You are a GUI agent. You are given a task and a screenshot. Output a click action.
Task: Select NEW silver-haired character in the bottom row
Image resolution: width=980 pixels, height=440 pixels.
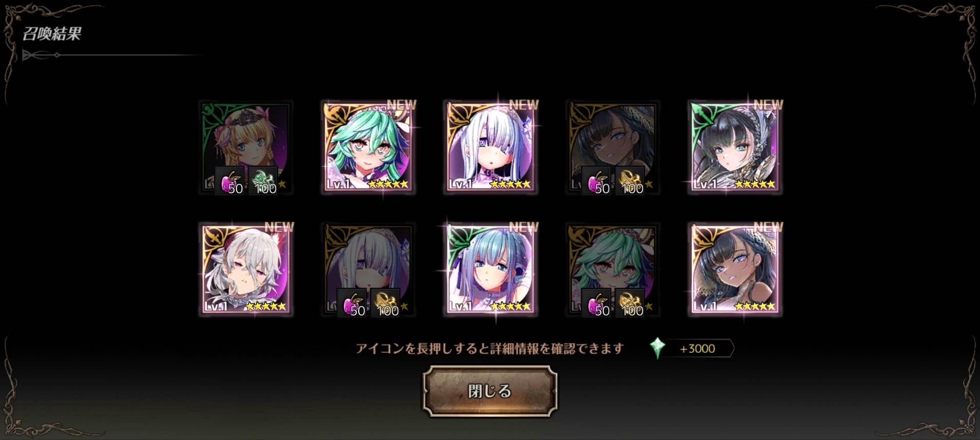[x=246, y=269]
